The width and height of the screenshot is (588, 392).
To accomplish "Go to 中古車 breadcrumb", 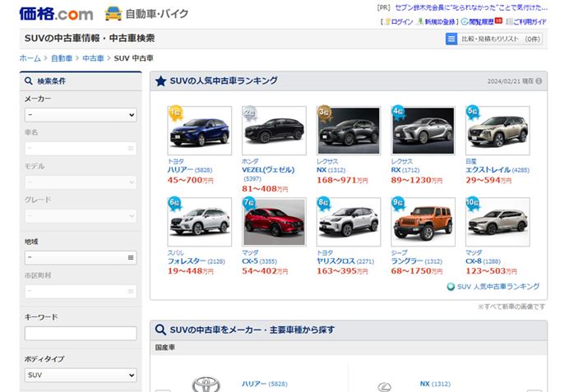I will [x=93, y=58].
